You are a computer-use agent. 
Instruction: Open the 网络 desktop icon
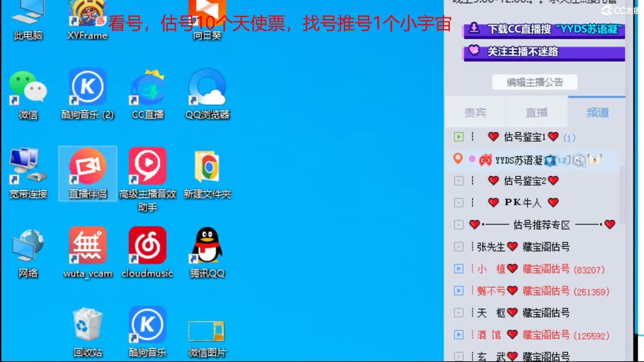pos(28,253)
